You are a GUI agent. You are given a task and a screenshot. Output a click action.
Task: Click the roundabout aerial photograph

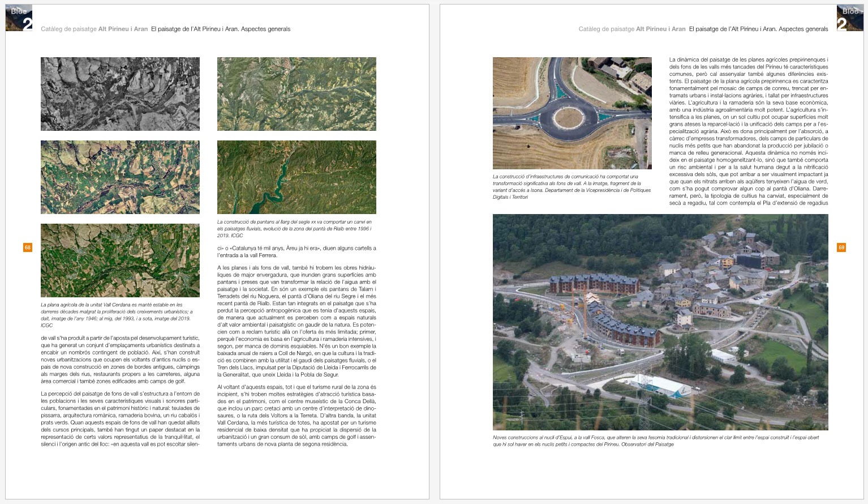click(x=572, y=113)
